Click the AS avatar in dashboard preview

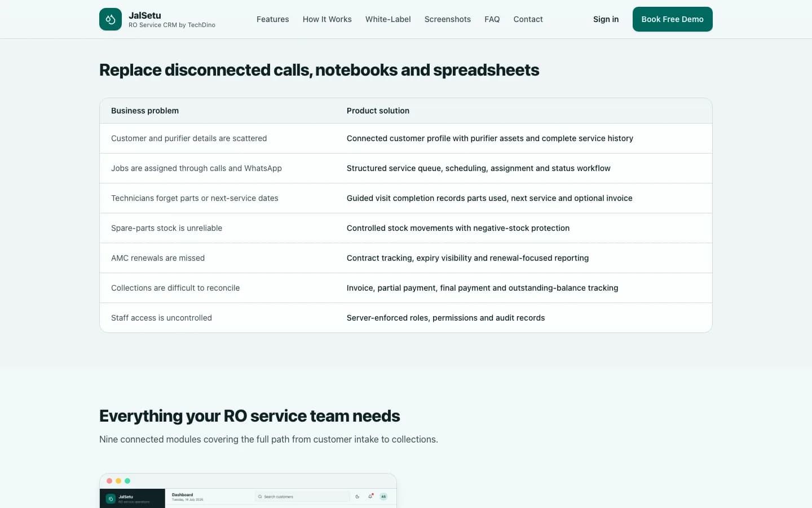point(383,497)
